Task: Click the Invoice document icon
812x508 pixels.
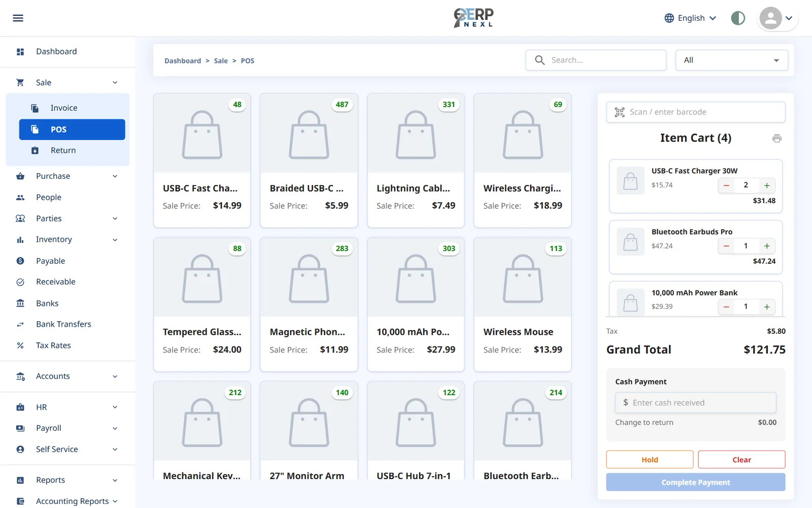Action: tap(35, 108)
